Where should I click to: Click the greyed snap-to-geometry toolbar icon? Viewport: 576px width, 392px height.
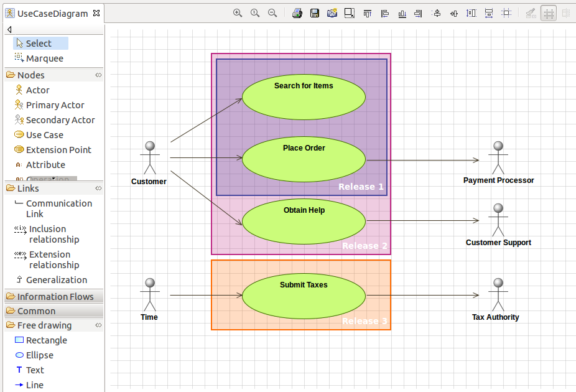coord(566,14)
